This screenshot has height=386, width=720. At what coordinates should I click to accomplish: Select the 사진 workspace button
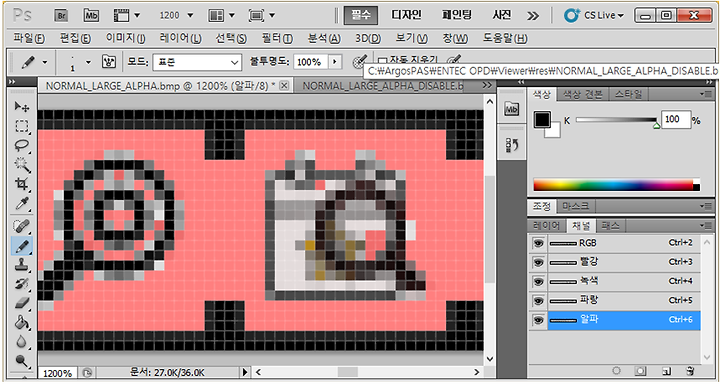point(501,15)
